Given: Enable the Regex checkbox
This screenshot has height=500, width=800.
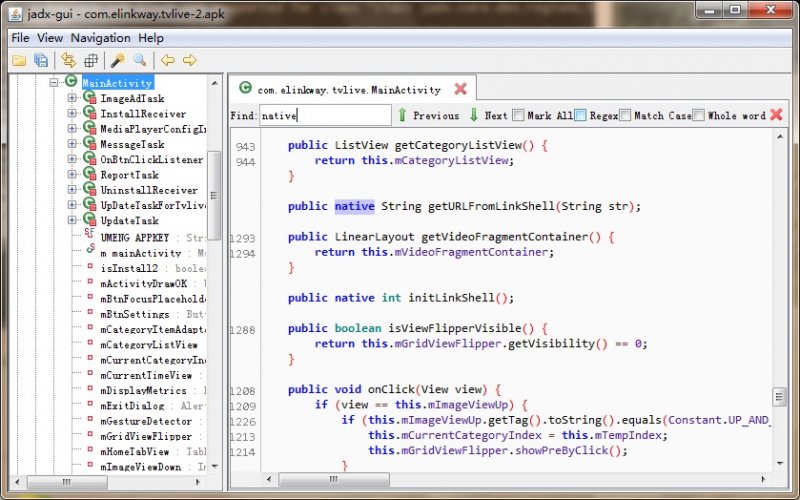Looking at the screenshot, I should coord(581,115).
